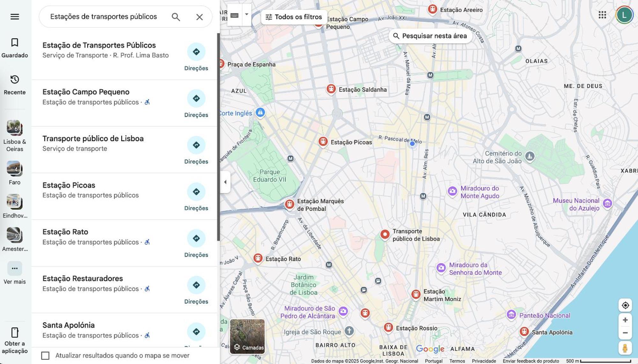This screenshot has width=638, height=364.
Task: Select Estação Picoas result
Action: pyautogui.click(x=69, y=185)
